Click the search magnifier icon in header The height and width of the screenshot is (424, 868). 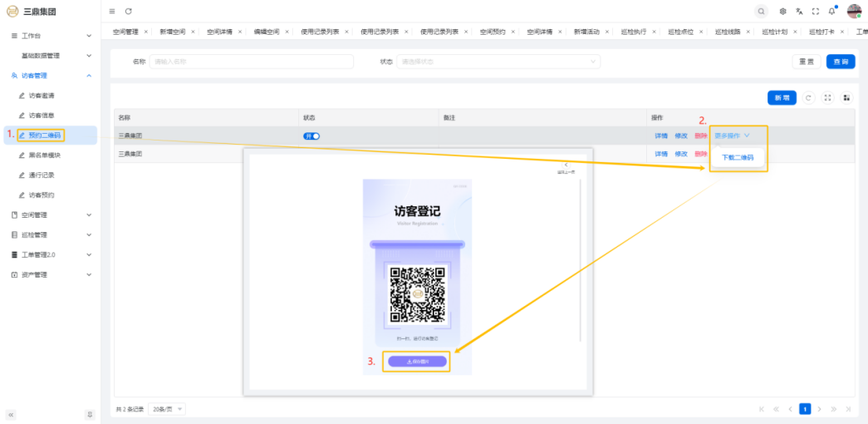point(761,11)
